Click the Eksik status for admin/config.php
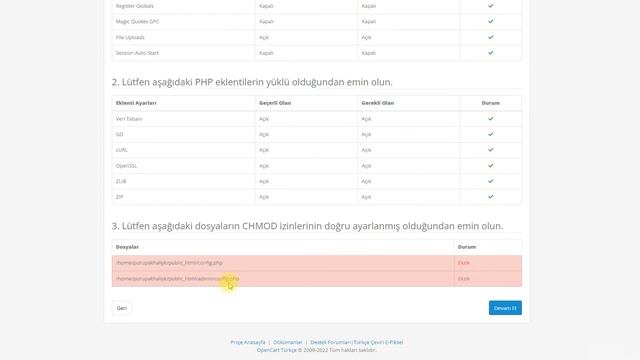 [x=464, y=278]
